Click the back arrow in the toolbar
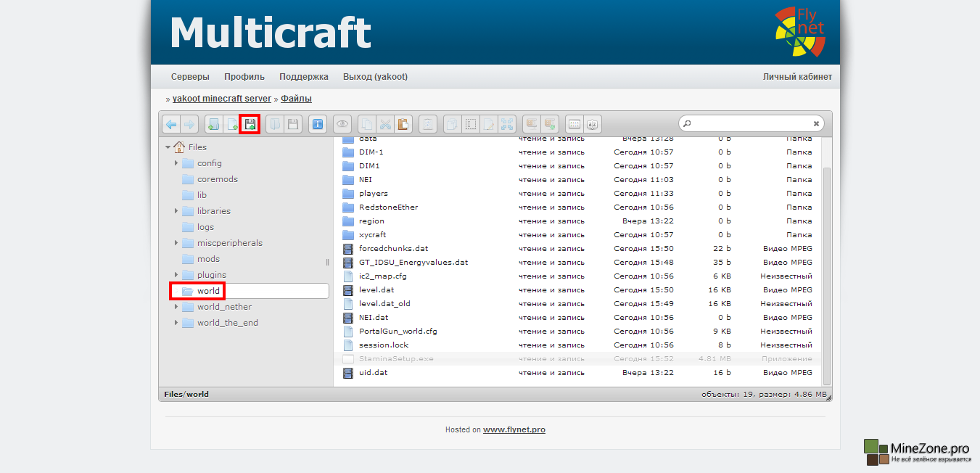980x473 pixels. (171, 125)
